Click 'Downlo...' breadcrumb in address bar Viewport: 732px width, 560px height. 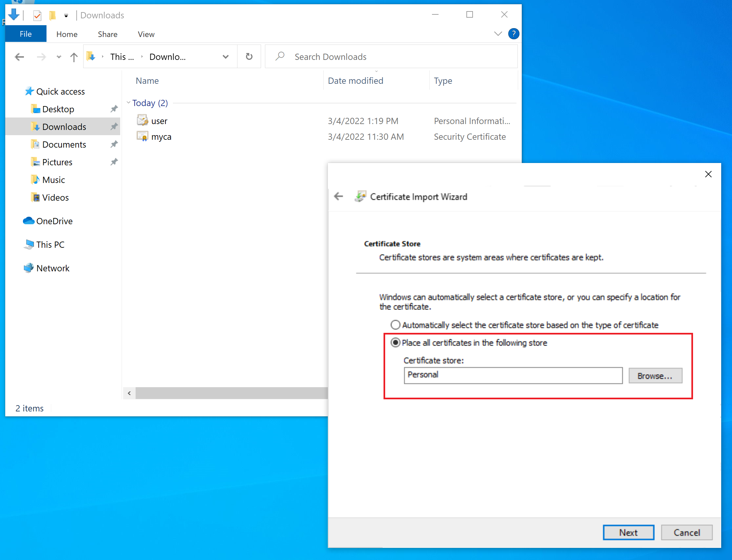pos(167,57)
